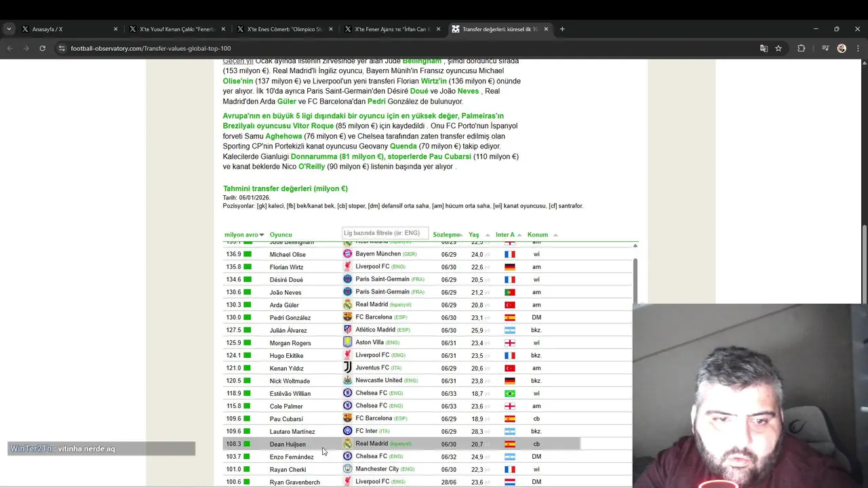
Task: Click Manchester City logo in Rayan Cherki row
Action: (x=347, y=469)
